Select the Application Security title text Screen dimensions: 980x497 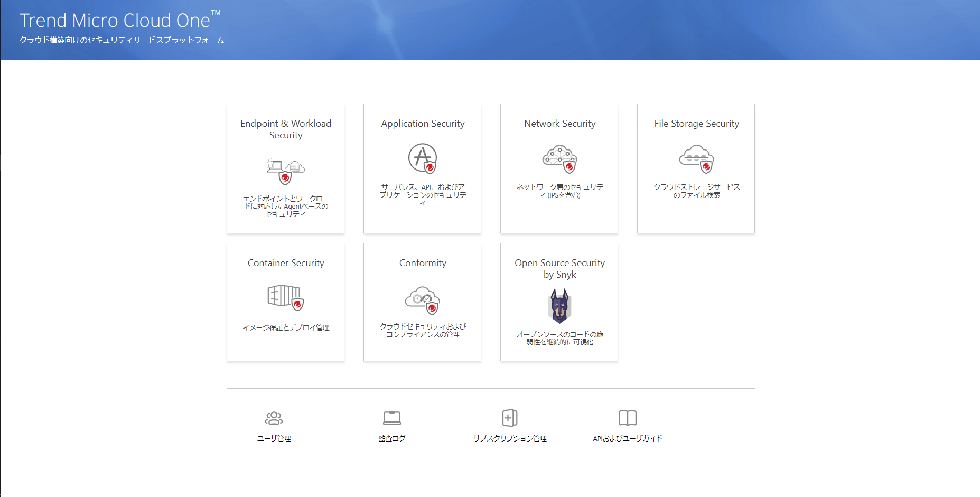click(423, 124)
